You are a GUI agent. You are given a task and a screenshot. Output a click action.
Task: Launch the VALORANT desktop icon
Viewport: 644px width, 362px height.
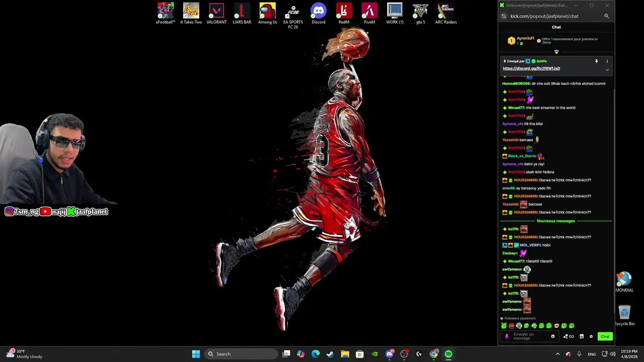216,14
